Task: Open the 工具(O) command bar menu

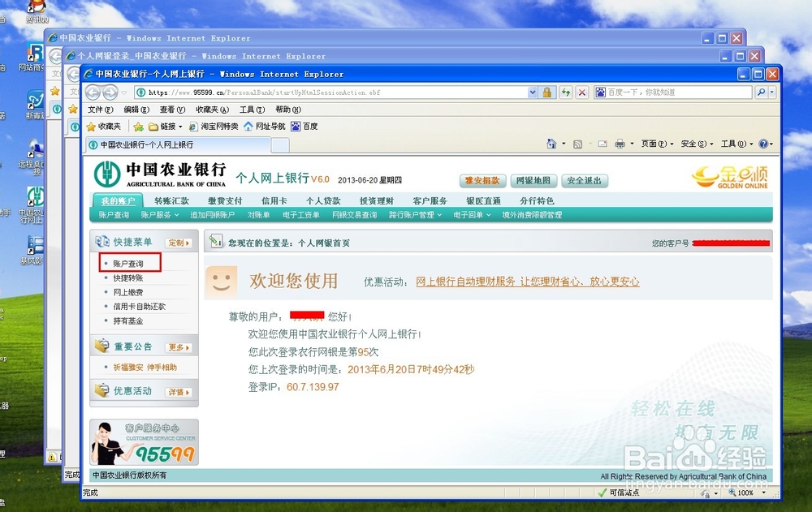Action: [737, 144]
